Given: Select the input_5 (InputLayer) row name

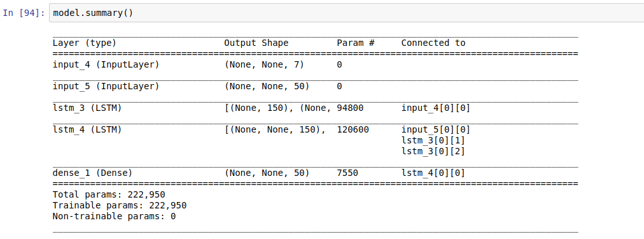Looking at the screenshot, I should [x=106, y=87].
